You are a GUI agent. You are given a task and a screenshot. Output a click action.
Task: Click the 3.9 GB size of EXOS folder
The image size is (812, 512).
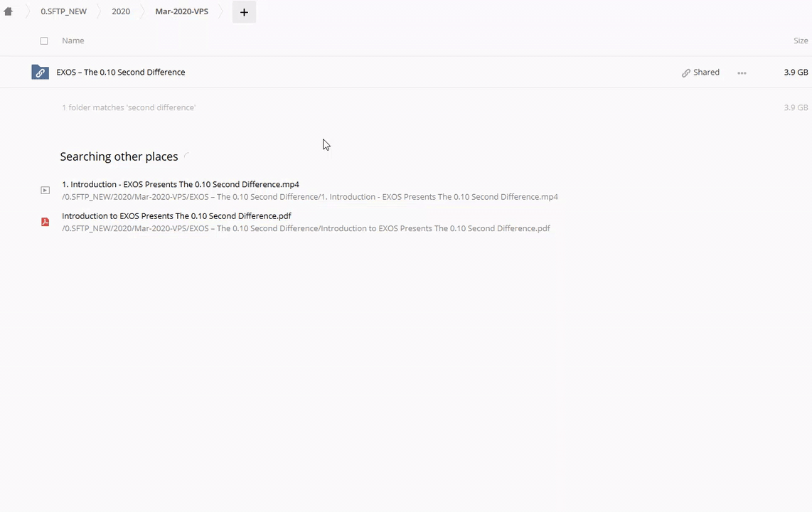tap(796, 72)
